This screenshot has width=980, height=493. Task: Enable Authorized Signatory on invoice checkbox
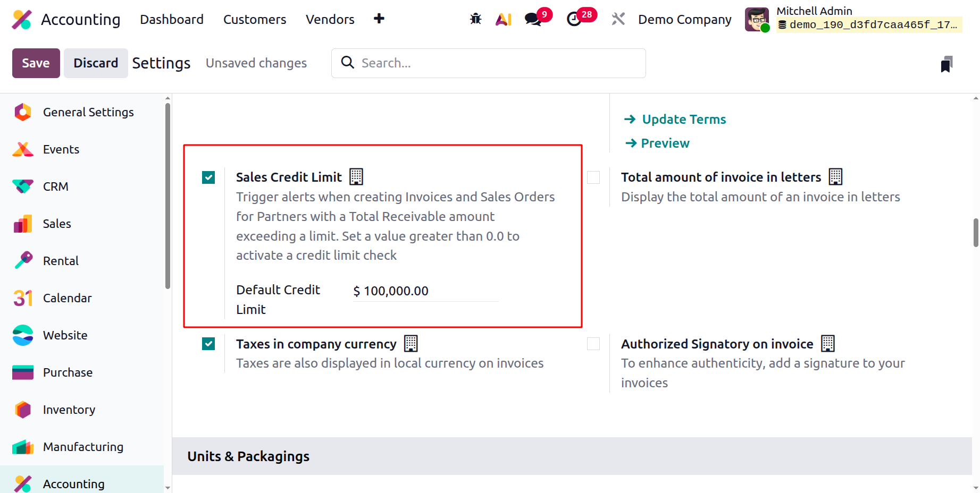593,344
